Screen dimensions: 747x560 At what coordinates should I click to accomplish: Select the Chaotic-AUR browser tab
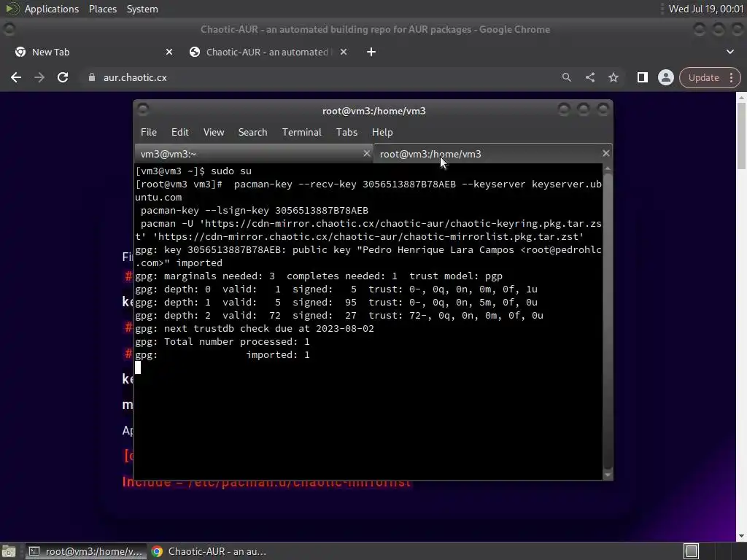(267, 52)
